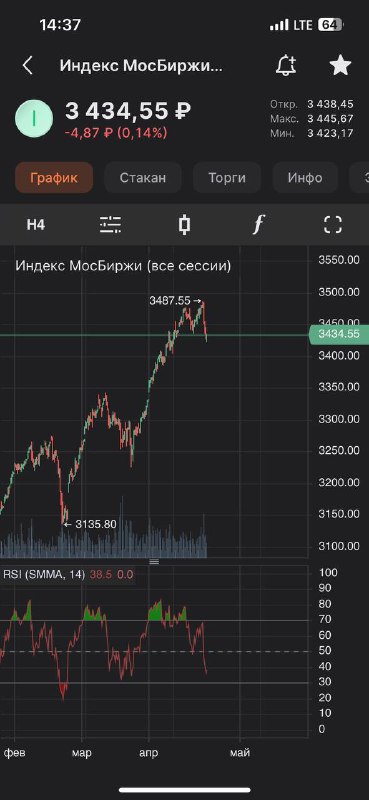Grab the chart and RSI pane divider handle
Screen dimensions: 369x800
pos(154,561)
